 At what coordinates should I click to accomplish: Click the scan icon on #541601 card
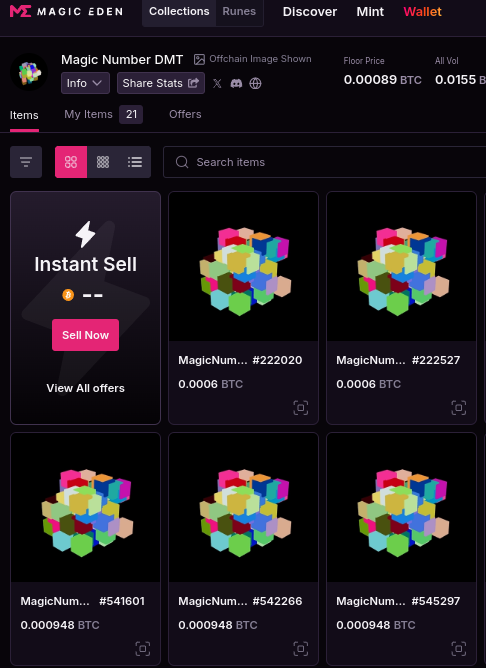(x=143, y=649)
